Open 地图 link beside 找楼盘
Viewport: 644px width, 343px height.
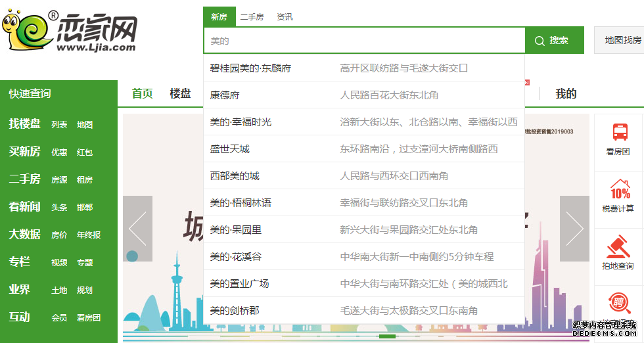[x=85, y=124]
